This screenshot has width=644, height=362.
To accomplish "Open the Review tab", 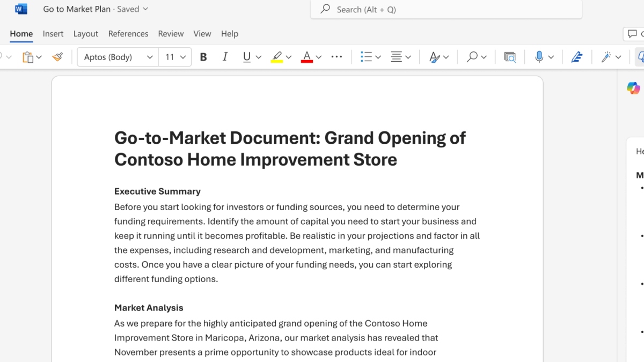I will pyautogui.click(x=171, y=34).
